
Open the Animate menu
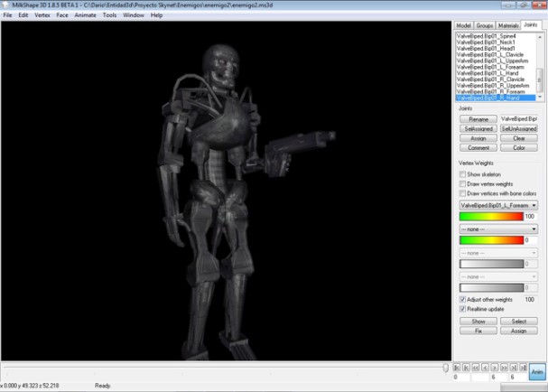pyautogui.click(x=85, y=15)
